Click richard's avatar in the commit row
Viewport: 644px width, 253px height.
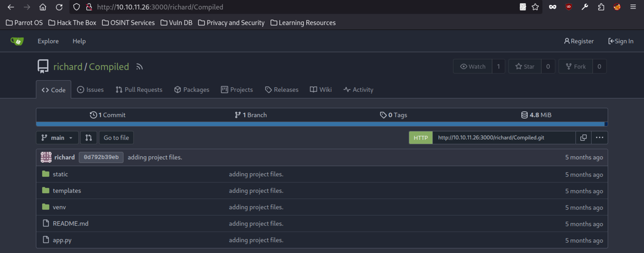[46, 157]
